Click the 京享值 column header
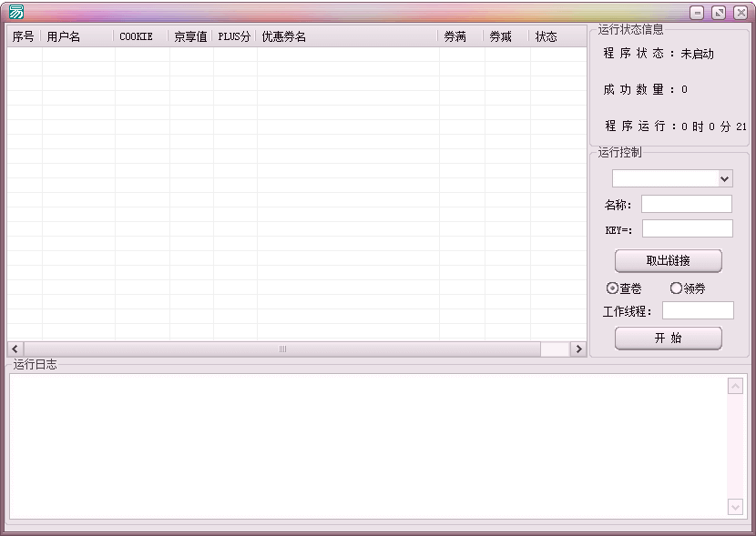This screenshot has width=756, height=536. pyautogui.click(x=189, y=37)
